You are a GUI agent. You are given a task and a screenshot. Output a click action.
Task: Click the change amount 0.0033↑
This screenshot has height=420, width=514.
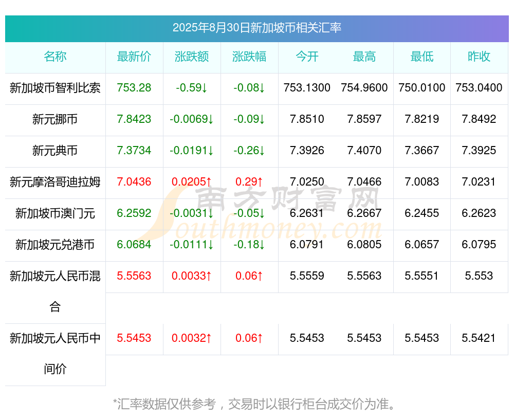click(192, 276)
